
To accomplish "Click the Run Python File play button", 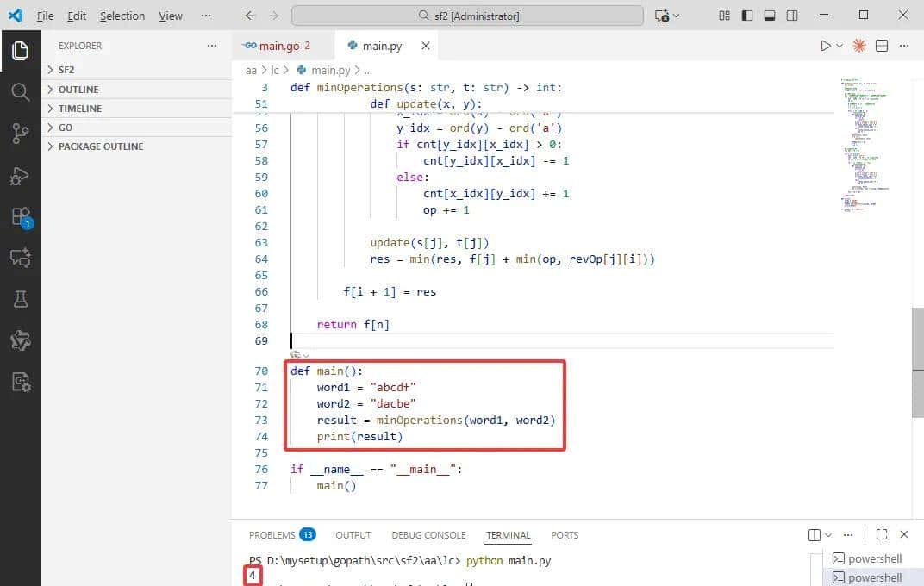I will pyautogui.click(x=825, y=46).
